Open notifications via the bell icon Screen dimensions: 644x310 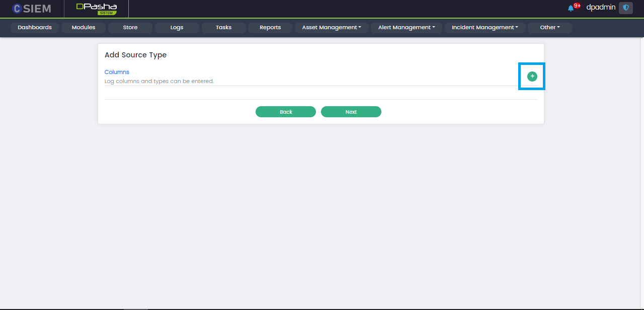[571, 8]
